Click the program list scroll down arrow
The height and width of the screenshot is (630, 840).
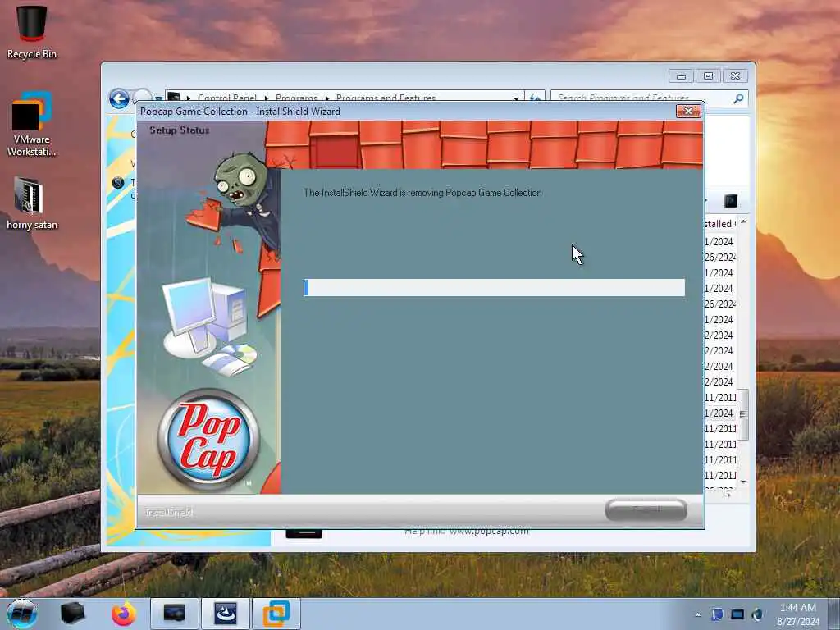coord(743,482)
